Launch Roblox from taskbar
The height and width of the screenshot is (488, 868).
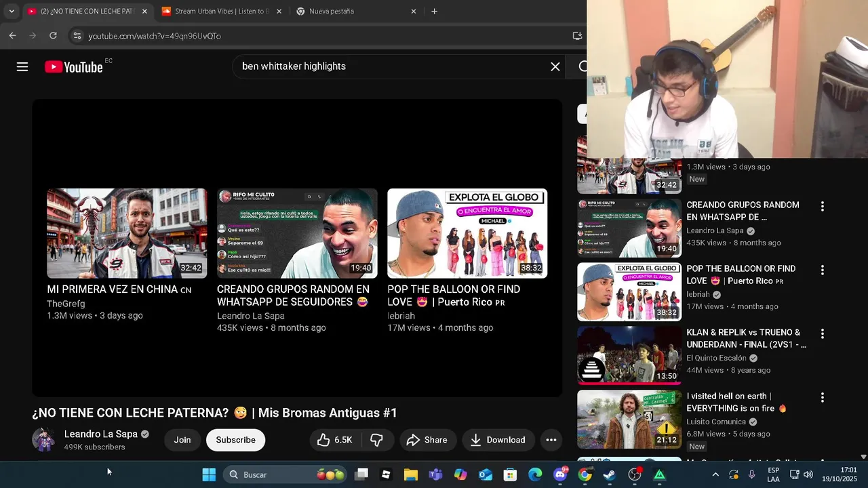[x=386, y=474]
